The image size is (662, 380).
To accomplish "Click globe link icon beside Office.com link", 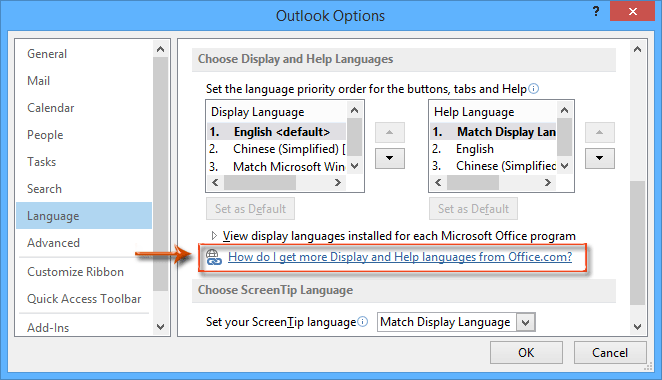I will click(213, 257).
